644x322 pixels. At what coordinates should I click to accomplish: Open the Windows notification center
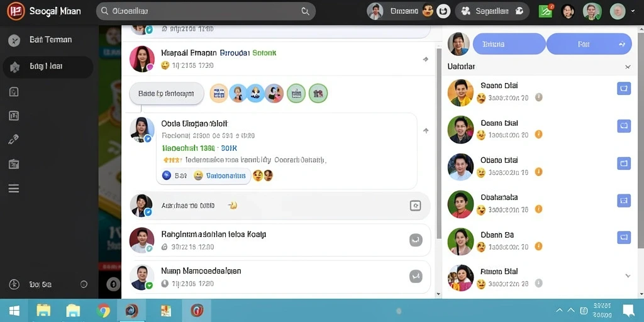pos(628,311)
